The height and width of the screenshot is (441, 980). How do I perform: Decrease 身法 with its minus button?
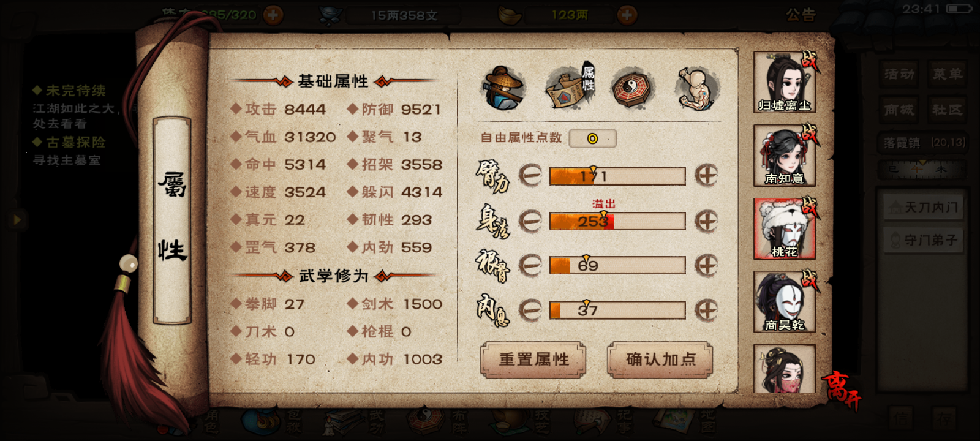click(x=530, y=221)
